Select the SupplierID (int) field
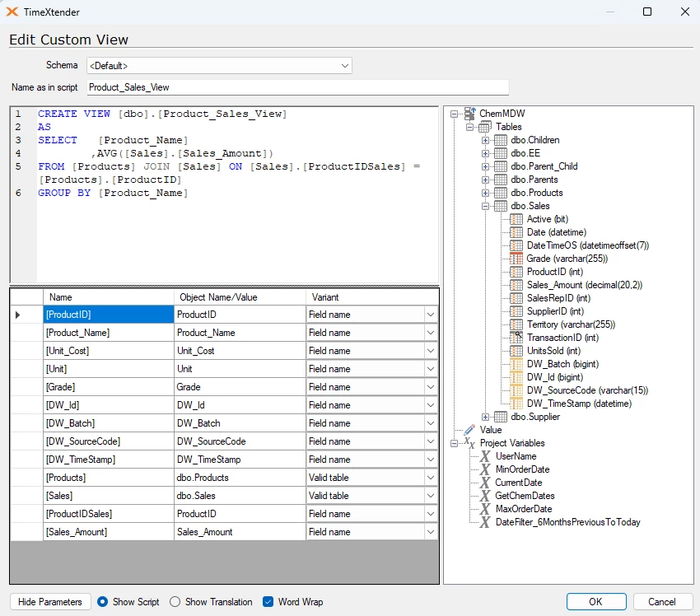The image size is (700, 616). pyautogui.click(x=555, y=311)
